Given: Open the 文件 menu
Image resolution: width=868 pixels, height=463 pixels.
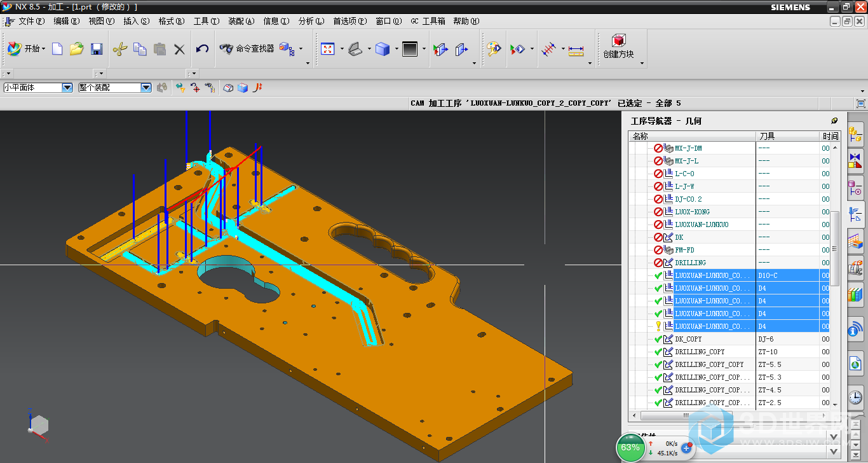Looking at the screenshot, I should 32,21.
